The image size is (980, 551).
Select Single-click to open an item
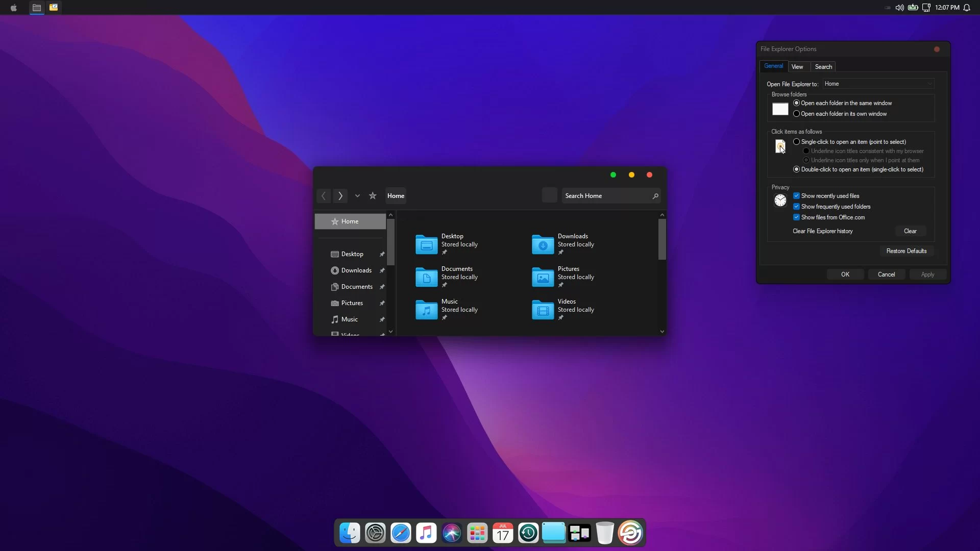796,142
